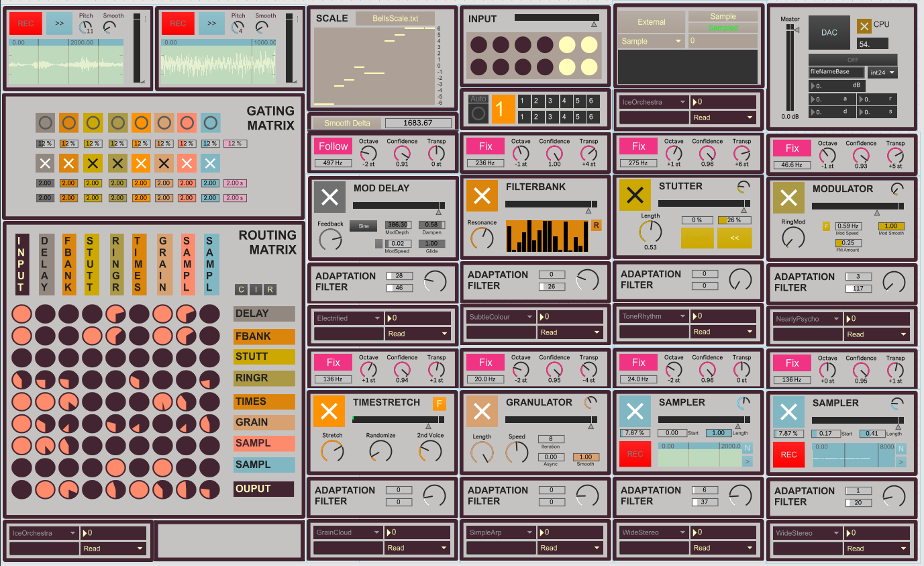Click the >> button in second recorder
The width and height of the screenshot is (924, 566).
(x=211, y=23)
